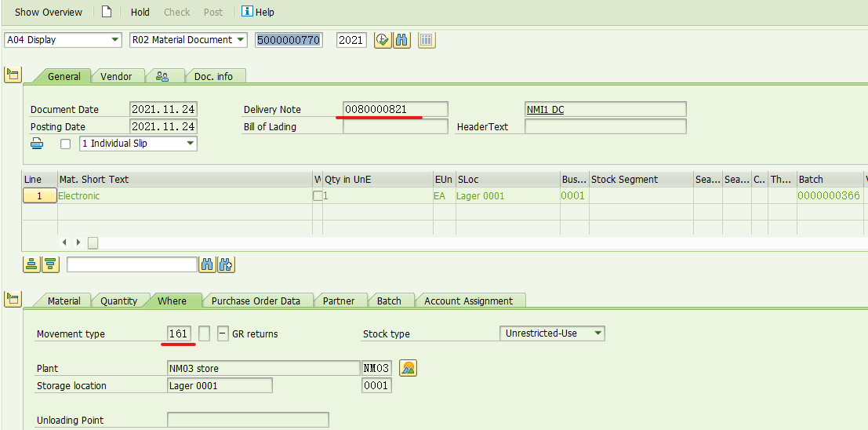Click the Lager 0001 cell in item row
The width and height of the screenshot is (868, 430).
pos(507,195)
